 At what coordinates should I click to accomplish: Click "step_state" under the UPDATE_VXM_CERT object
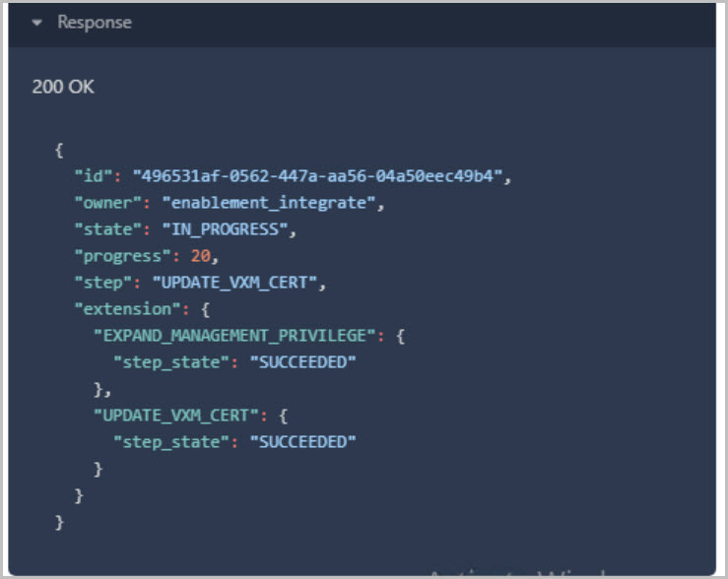(x=170, y=442)
